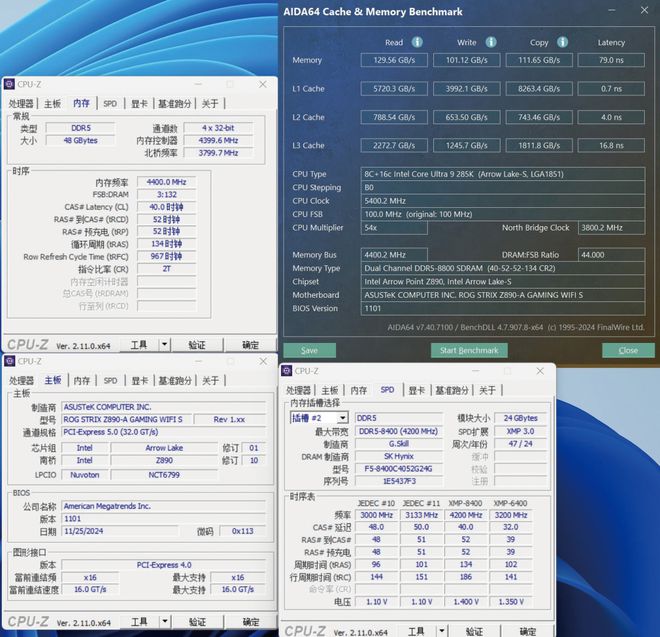Minimize the AIDA64 benchmark window
This screenshot has width=660, height=637.
coord(612,10)
